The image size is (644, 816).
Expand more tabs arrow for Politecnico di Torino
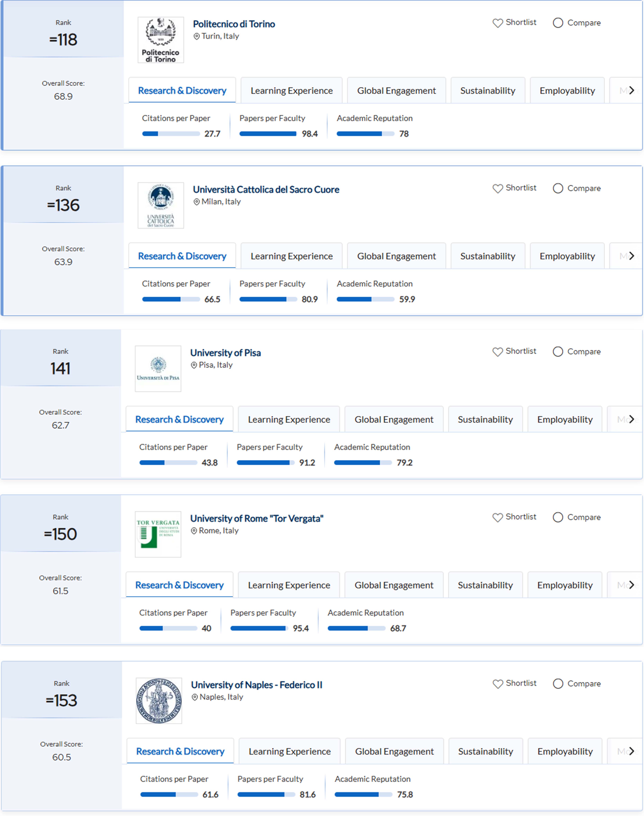[632, 90]
